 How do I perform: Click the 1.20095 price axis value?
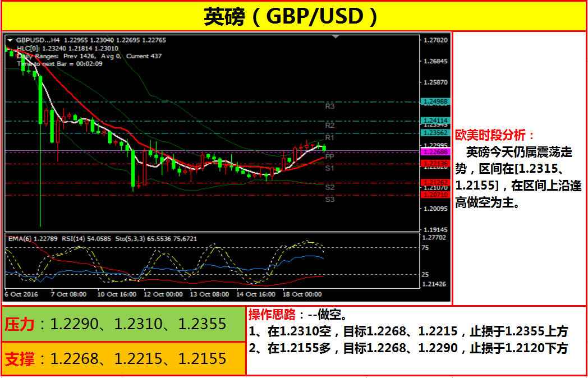pyautogui.click(x=435, y=209)
